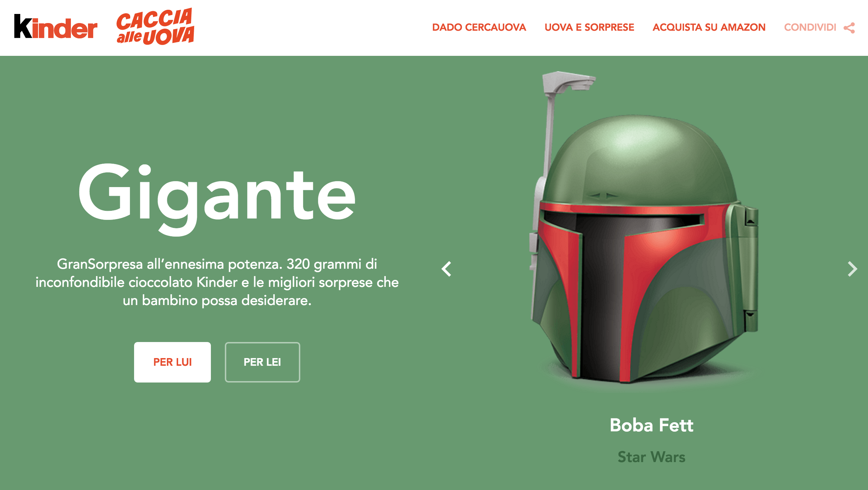Select the Per Lui option
This screenshot has width=868, height=490.
point(172,362)
